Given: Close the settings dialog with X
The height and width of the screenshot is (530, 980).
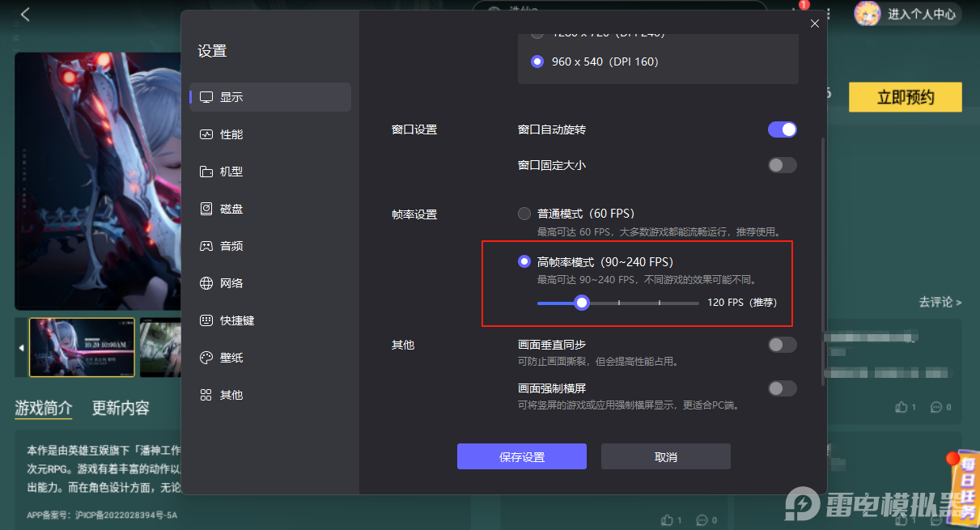Looking at the screenshot, I should pos(815,23).
